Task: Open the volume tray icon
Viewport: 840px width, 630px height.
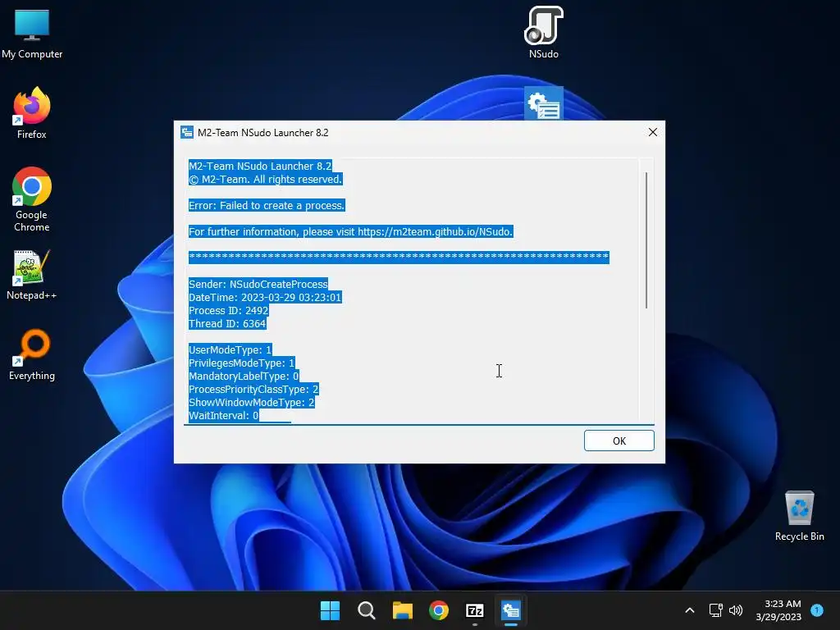Action: (736, 610)
